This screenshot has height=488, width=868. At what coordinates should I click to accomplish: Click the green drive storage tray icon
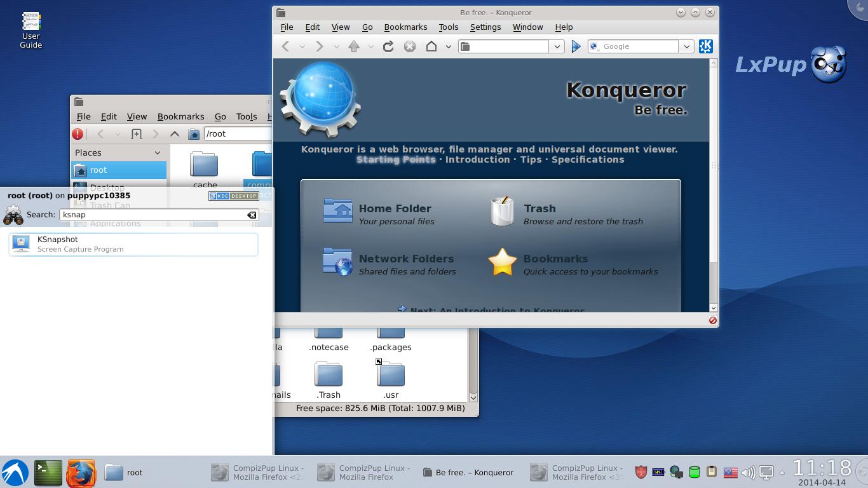point(695,472)
